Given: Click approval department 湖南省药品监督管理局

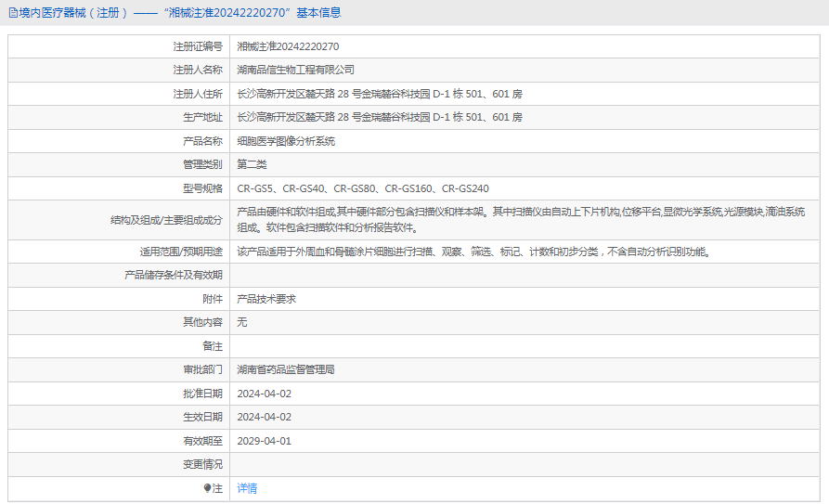Looking at the screenshot, I should pos(286,369).
